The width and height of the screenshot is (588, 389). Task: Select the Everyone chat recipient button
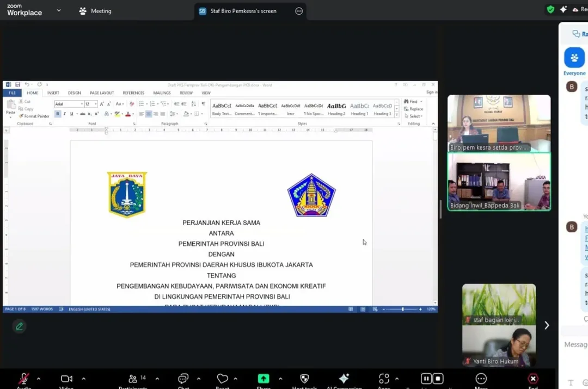(574, 58)
